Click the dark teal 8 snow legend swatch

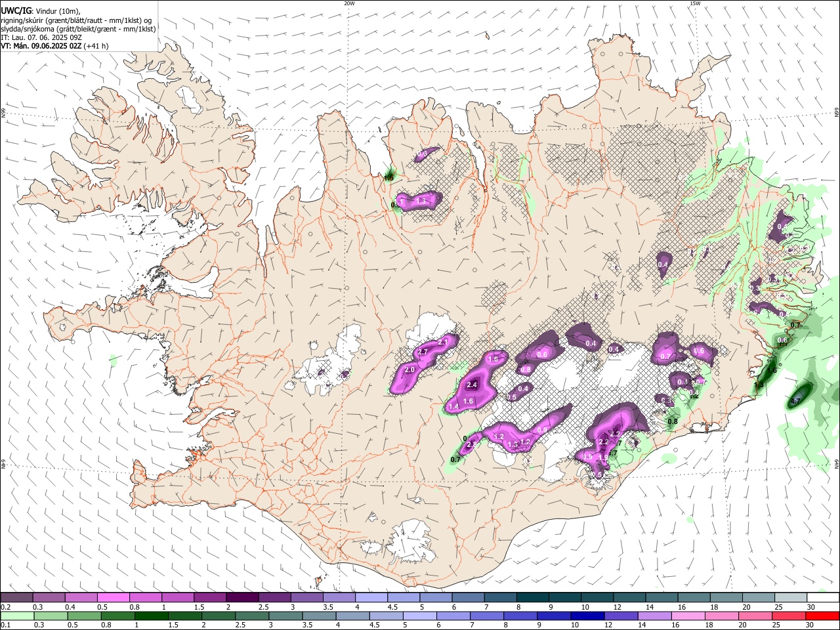click(533, 598)
